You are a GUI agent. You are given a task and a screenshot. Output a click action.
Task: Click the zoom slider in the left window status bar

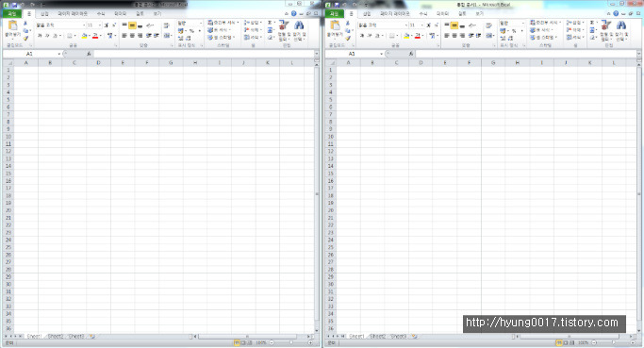click(x=290, y=342)
